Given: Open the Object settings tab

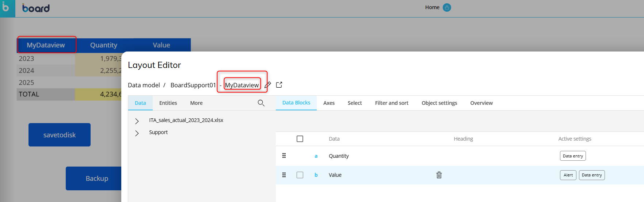Looking at the screenshot, I should click(439, 103).
